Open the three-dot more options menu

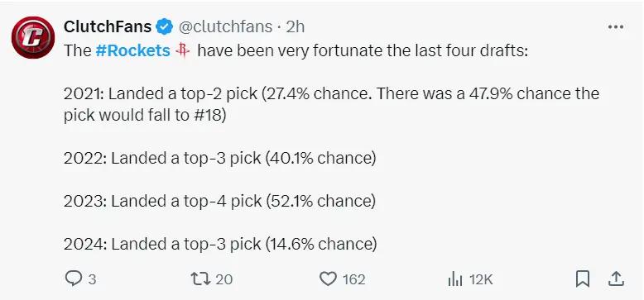coord(616,27)
